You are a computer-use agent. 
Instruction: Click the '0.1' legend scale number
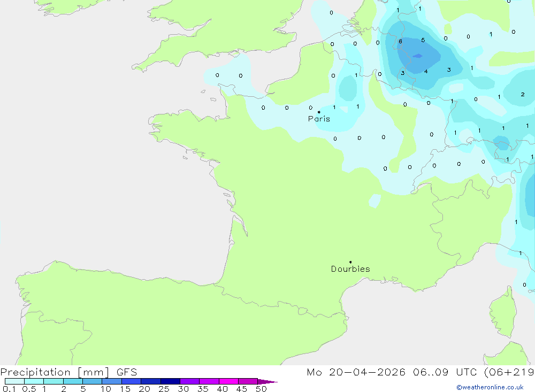point(9,389)
